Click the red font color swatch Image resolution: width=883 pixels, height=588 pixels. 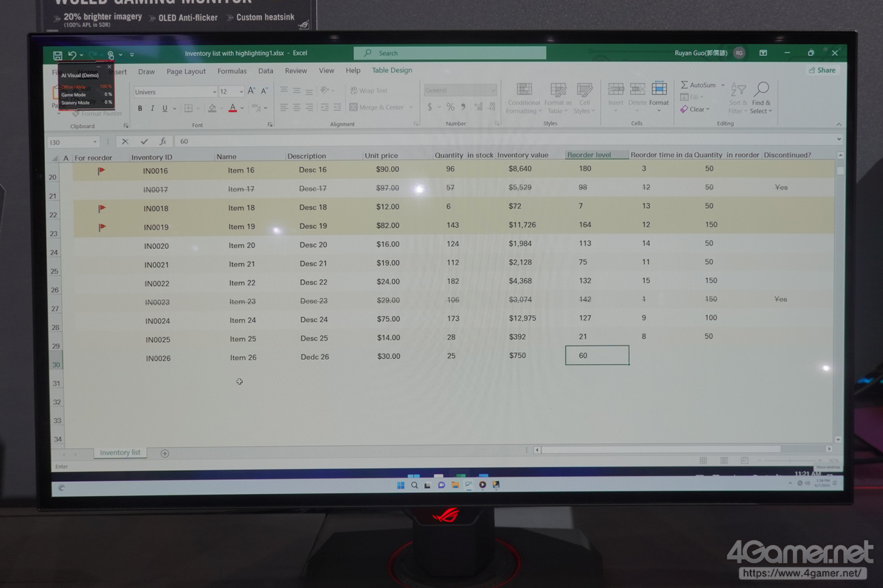click(232, 108)
